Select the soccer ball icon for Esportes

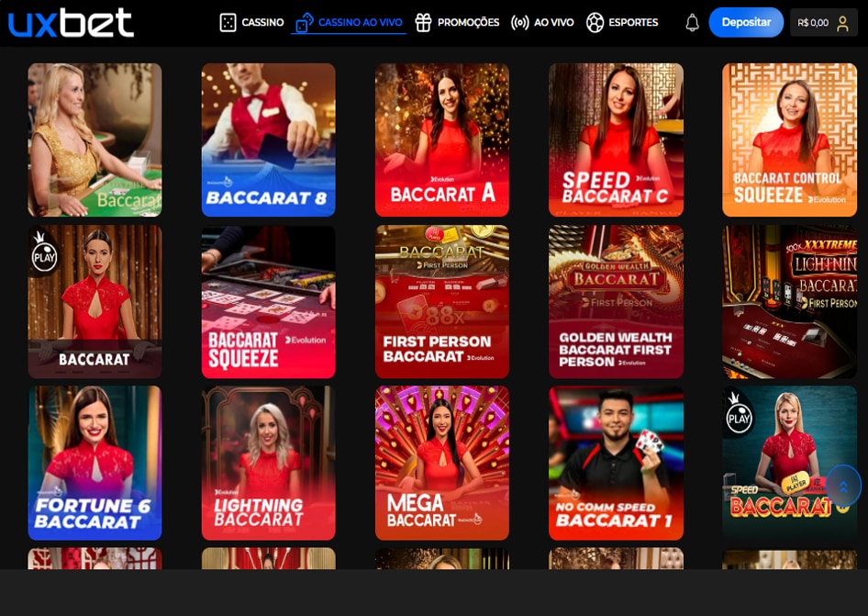click(x=593, y=22)
